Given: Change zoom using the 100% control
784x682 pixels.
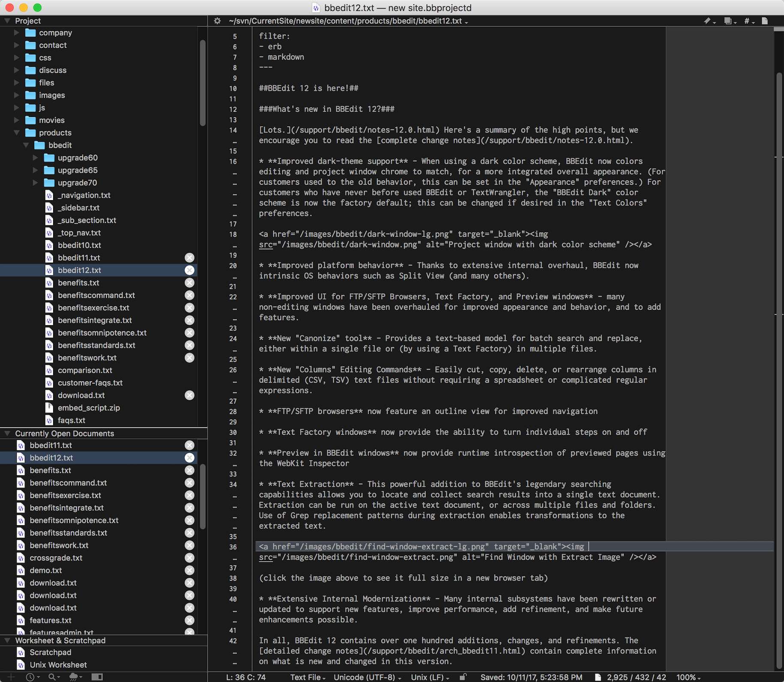Looking at the screenshot, I should pos(688,677).
